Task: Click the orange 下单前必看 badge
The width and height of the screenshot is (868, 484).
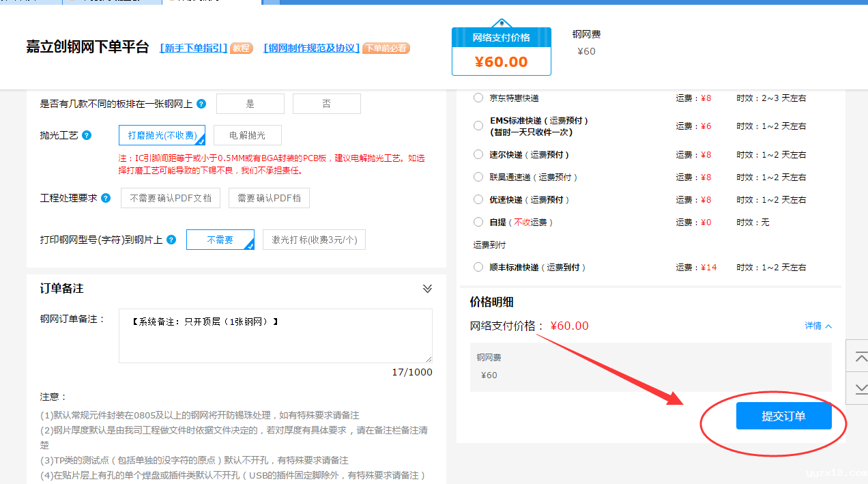Action: pos(386,48)
